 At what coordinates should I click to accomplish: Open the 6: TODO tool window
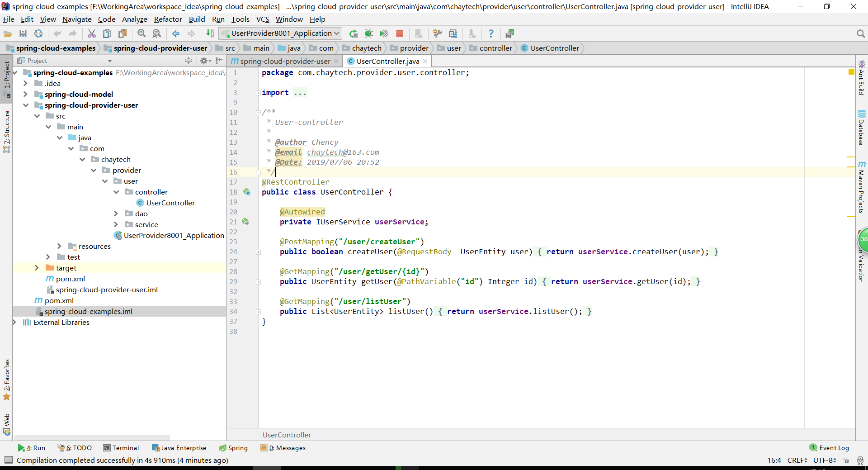coord(75,448)
